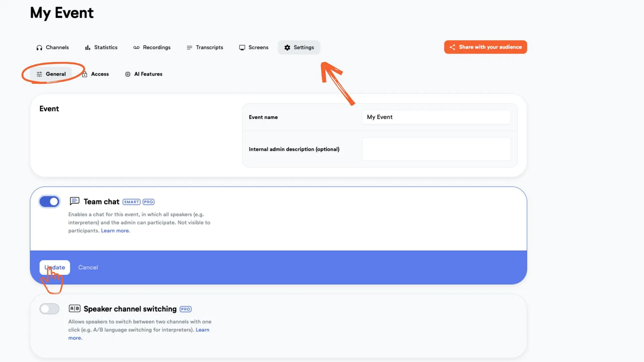Click the chip icon beside AI Features
This screenshot has width=644, height=362.
pyautogui.click(x=127, y=74)
